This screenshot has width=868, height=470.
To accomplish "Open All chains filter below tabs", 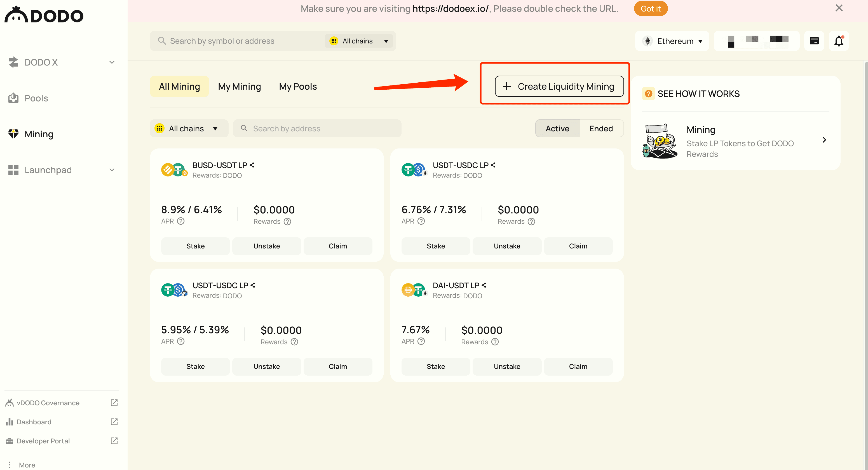I will 189,128.
